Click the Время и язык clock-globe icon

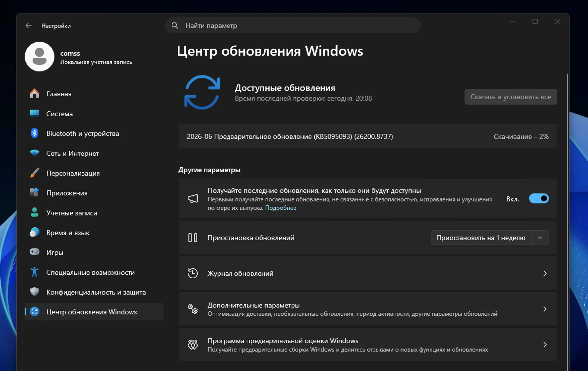pyautogui.click(x=34, y=232)
